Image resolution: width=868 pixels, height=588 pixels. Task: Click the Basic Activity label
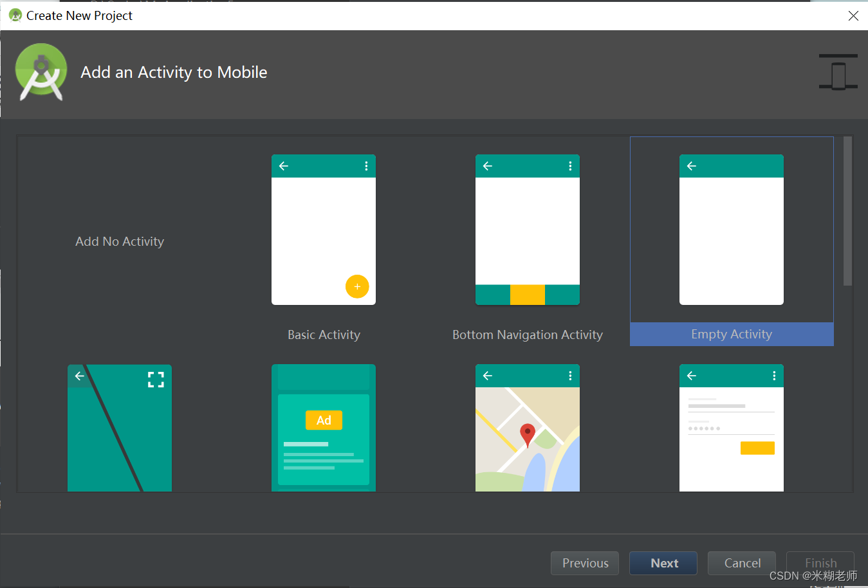[x=324, y=335]
